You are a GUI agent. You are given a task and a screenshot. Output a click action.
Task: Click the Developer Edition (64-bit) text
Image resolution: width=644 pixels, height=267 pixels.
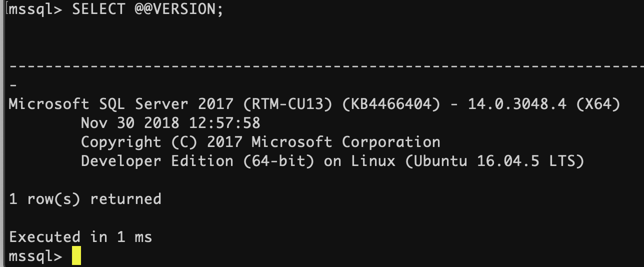pyautogui.click(x=197, y=161)
